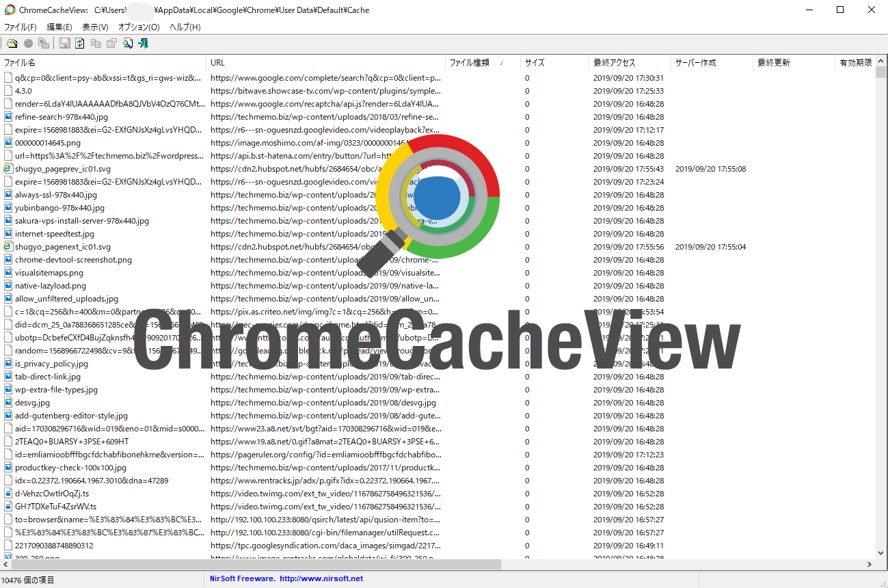This screenshot has height=588, width=888.
Task: Click the Save floppy disk toolbar icon
Action: [x=64, y=44]
